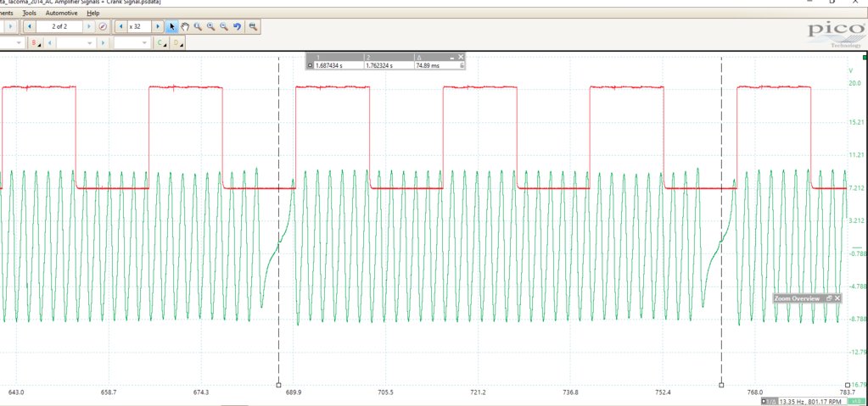868x406 pixels.
Task: Click 689.9 time axis label
Action: coord(294,392)
